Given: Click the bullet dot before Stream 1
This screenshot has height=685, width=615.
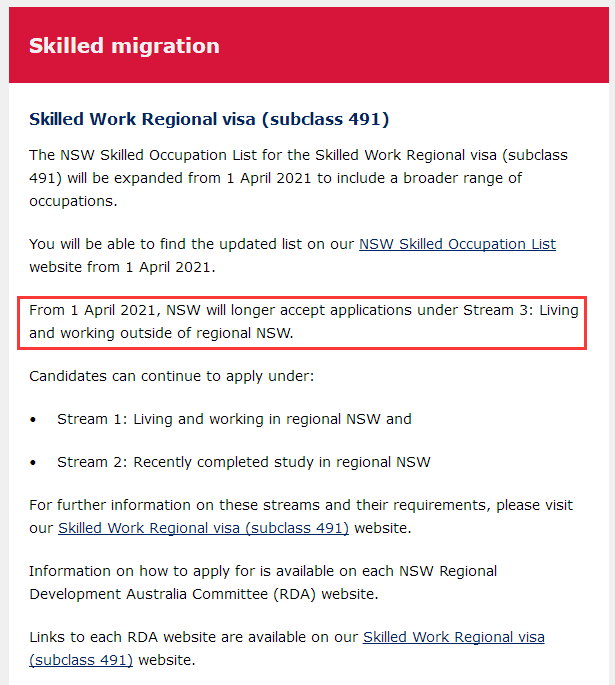Looking at the screenshot, I should point(34,420).
